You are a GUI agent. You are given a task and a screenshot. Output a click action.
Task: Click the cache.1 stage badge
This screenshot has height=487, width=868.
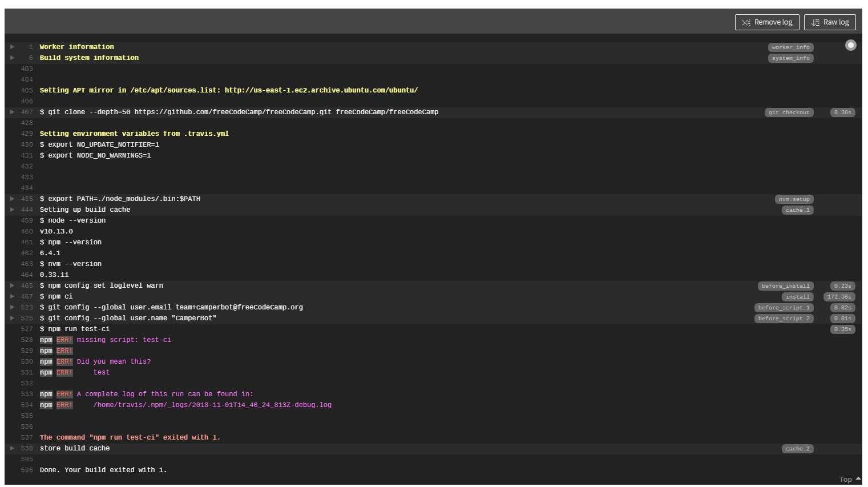coord(797,210)
